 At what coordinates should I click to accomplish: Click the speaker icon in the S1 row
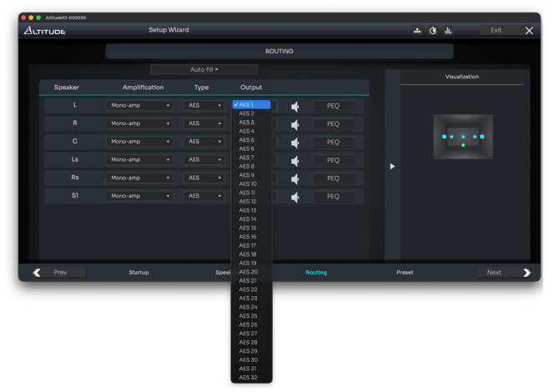295,197
